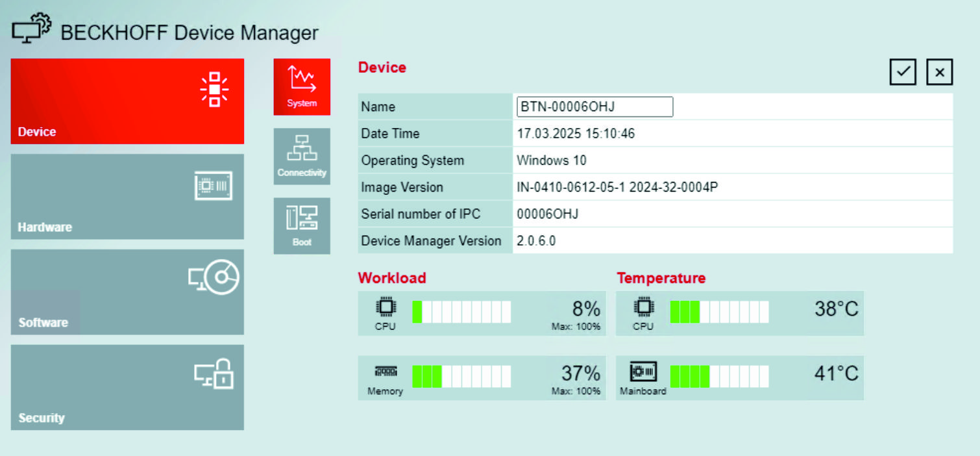Select the Device section

tap(127, 101)
